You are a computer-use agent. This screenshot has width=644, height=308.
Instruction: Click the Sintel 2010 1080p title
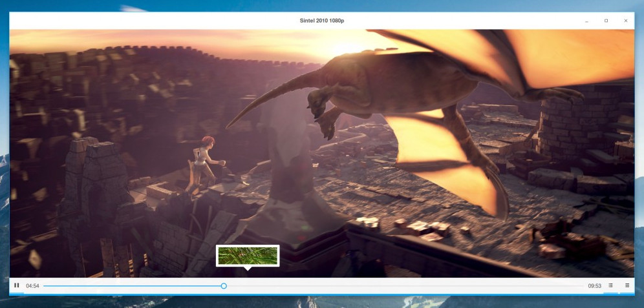coord(321,21)
